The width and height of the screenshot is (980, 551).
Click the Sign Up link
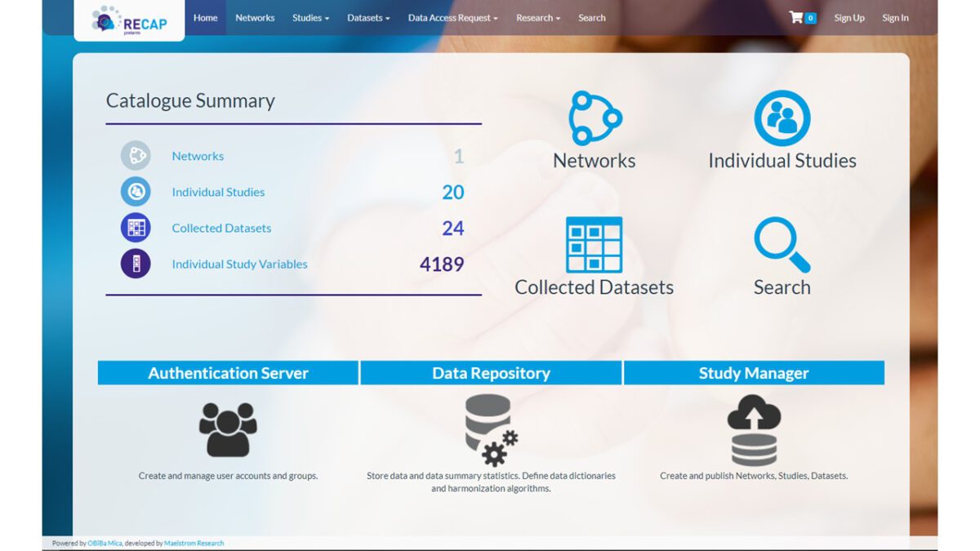point(849,18)
